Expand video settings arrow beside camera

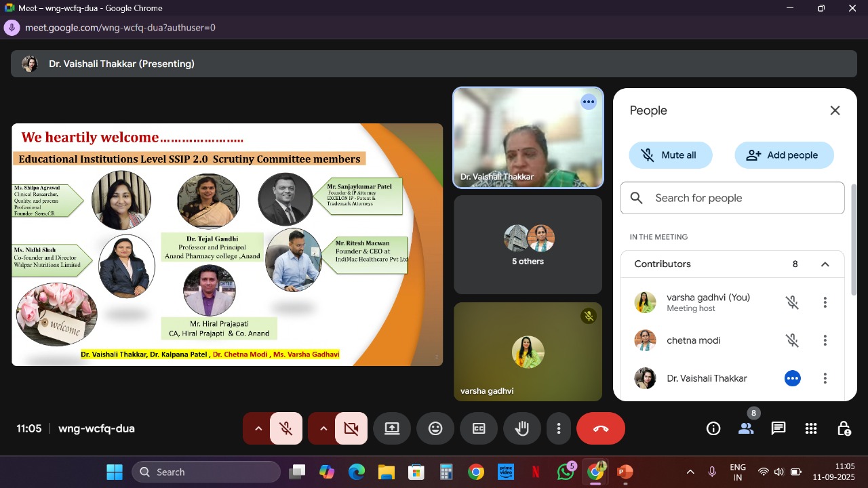coord(323,428)
